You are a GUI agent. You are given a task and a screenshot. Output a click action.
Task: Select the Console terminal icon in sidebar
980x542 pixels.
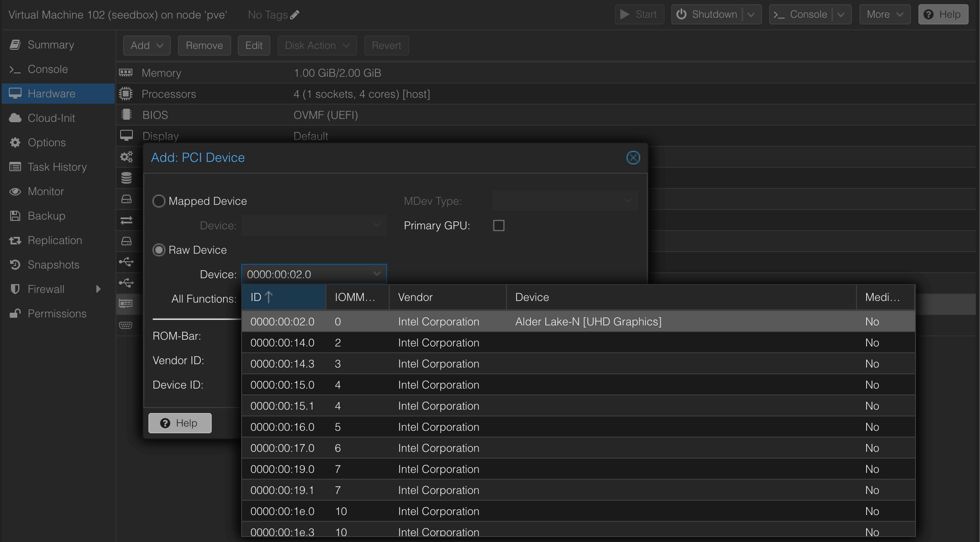pos(15,69)
